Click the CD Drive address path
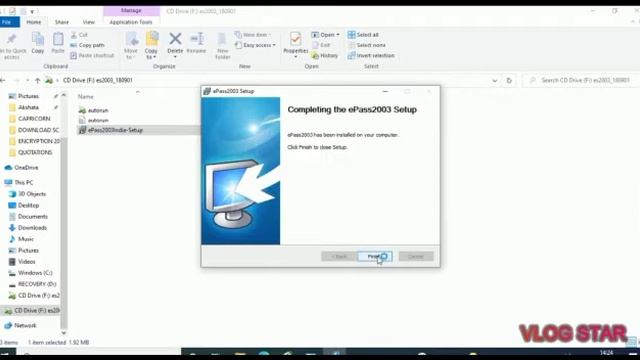 (x=98, y=80)
